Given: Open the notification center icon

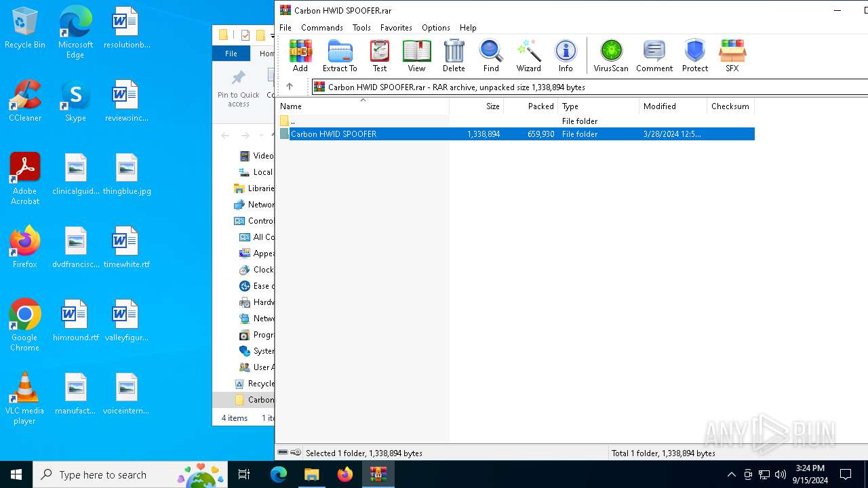Looking at the screenshot, I should click(x=846, y=474).
